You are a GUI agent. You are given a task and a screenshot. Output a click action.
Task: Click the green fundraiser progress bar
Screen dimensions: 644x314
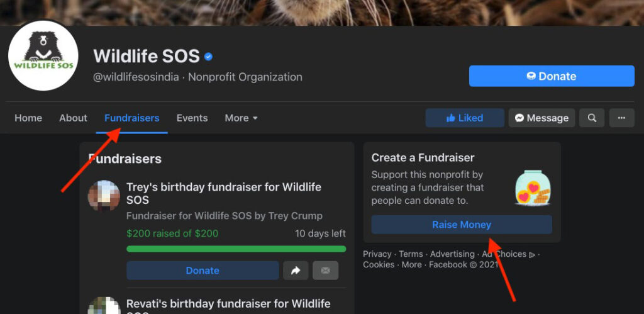pos(236,249)
